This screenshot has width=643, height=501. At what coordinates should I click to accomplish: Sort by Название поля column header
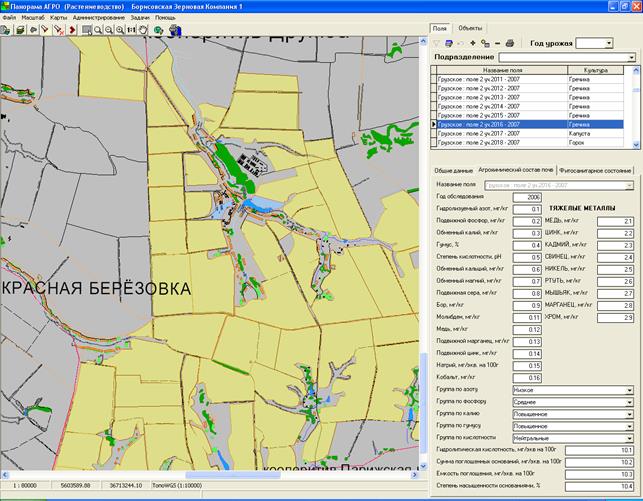pos(502,70)
